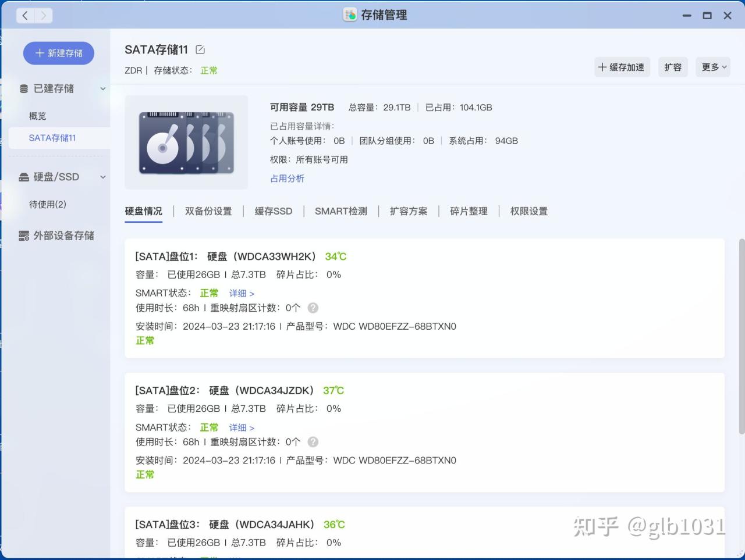
Task: Click the pencil icon to rename SATA存储11
Action: coord(200,49)
